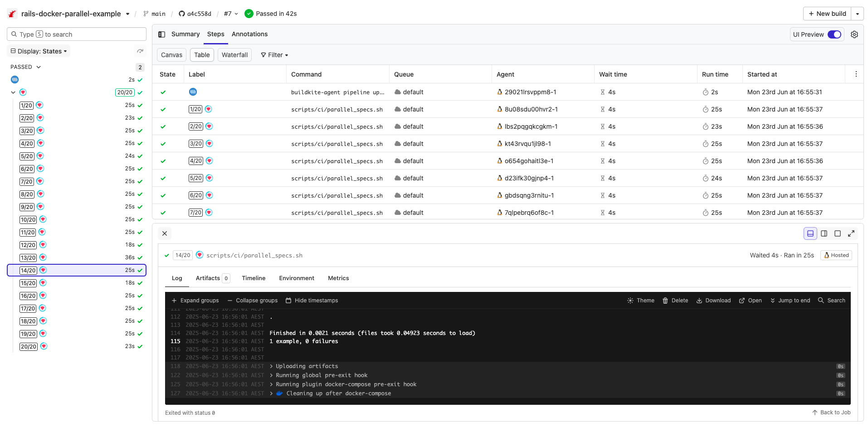This screenshot has height=427, width=868.
Task: Open the Steps tab
Action: (x=216, y=34)
